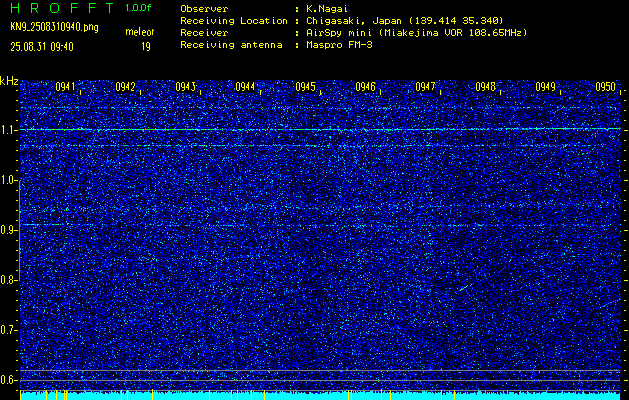Click the Receiving antenna label
The height and width of the screenshot is (400, 629).
pyautogui.click(x=231, y=45)
